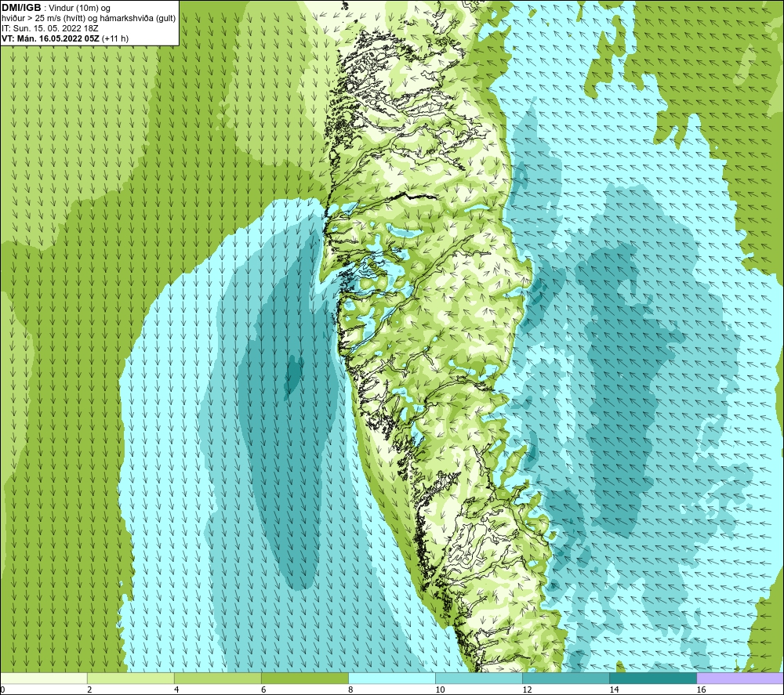
Task: Click the legend label '6'
Action: pyautogui.click(x=263, y=690)
